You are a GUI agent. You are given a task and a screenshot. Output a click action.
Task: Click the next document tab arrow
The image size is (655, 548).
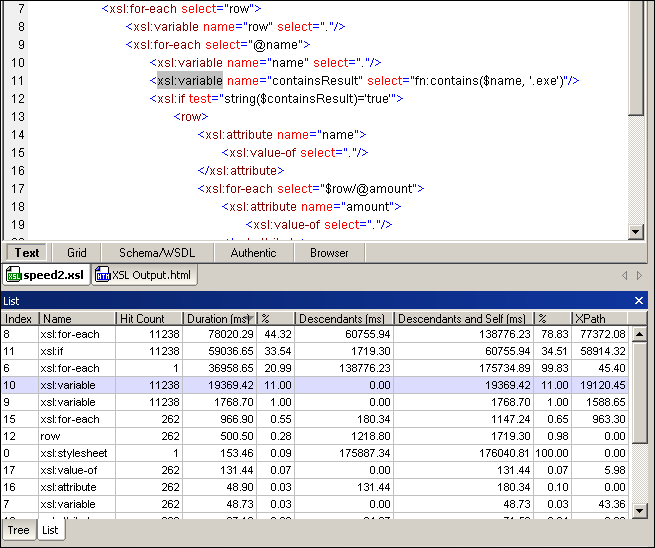coord(640,275)
